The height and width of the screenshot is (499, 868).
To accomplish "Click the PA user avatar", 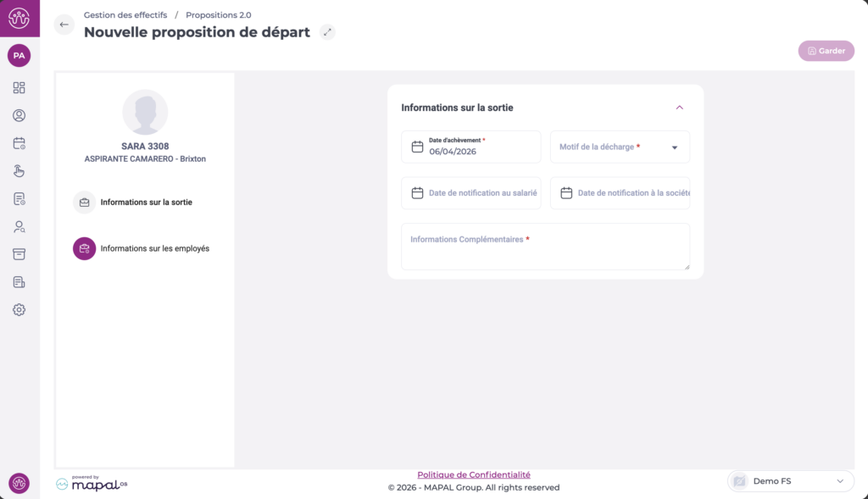I will click(x=19, y=55).
